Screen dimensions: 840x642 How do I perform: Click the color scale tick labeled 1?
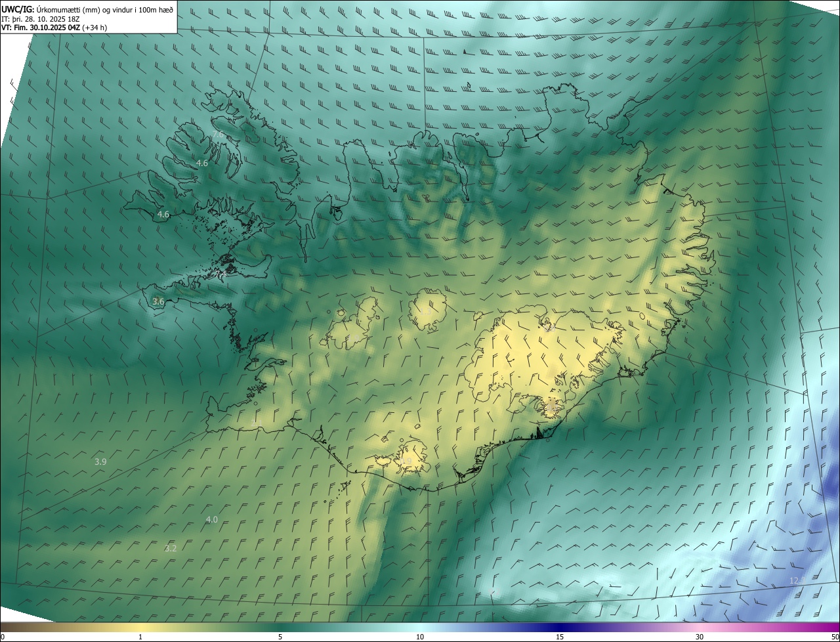140,637
